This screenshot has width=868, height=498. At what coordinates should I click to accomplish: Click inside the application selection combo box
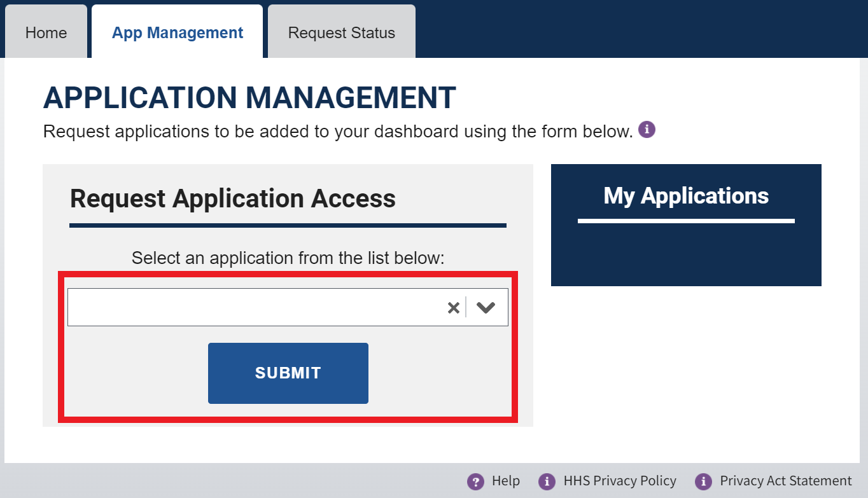pos(255,308)
